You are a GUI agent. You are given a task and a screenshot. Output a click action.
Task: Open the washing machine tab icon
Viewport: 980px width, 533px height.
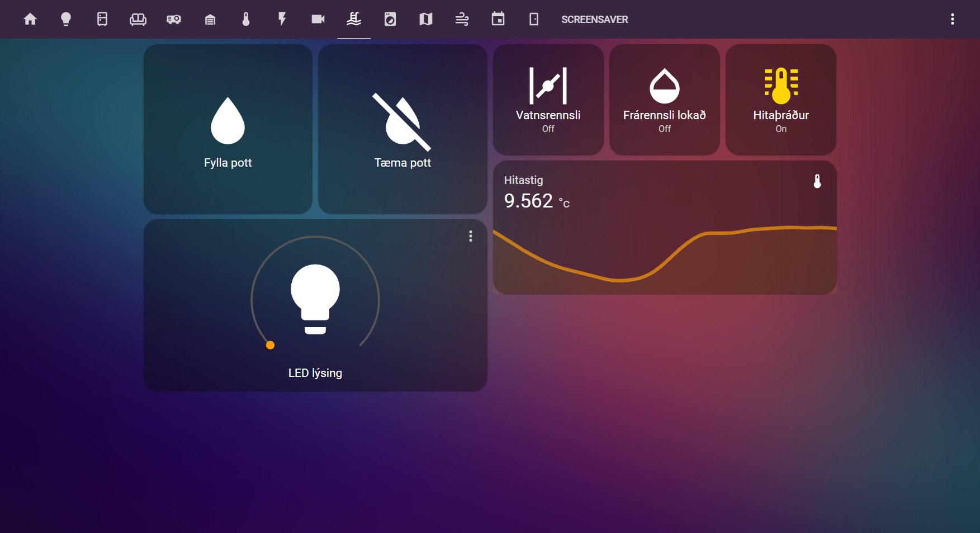point(390,20)
